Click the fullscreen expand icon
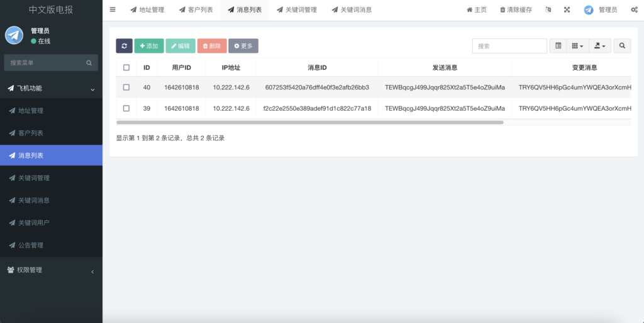644x323 pixels. 567,10
